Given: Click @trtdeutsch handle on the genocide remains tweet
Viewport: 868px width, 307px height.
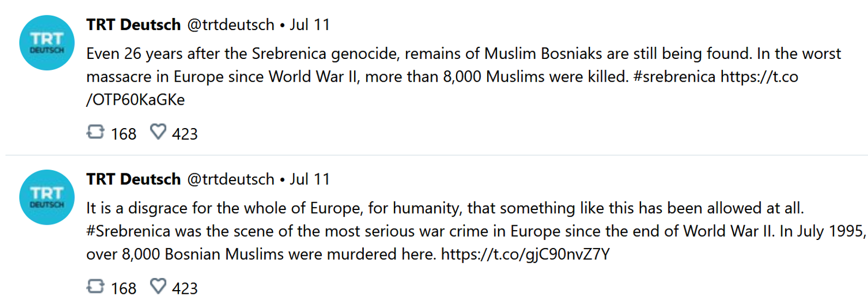Looking at the screenshot, I should pos(231,25).
